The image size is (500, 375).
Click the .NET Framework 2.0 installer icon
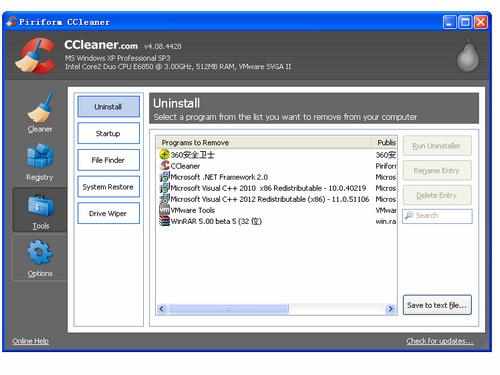coord(165,177)
